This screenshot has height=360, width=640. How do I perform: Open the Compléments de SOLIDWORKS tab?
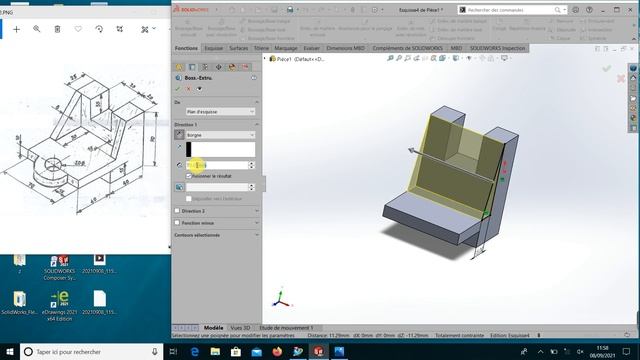(x=407, y=48)
